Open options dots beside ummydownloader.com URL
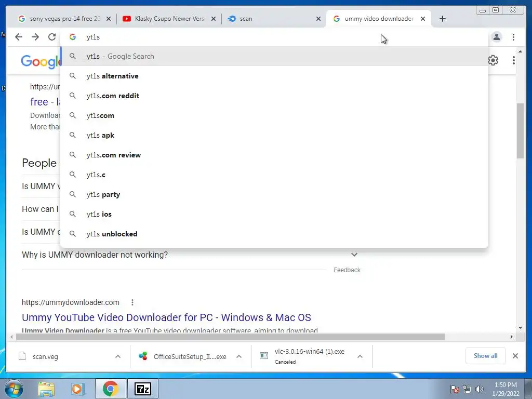Screen dimensions: 532x399 (132, 302)
